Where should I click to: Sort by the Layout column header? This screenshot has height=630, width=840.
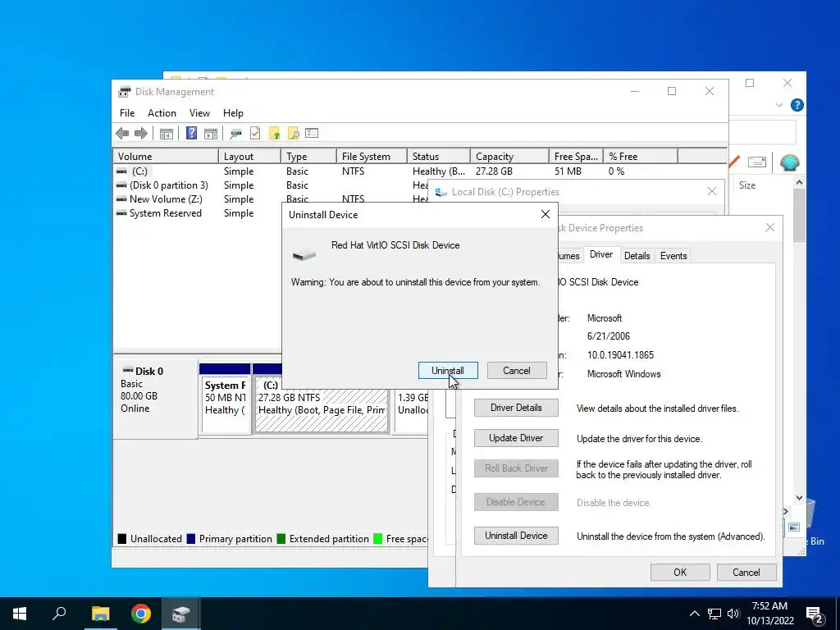click(x=249, y=157)
